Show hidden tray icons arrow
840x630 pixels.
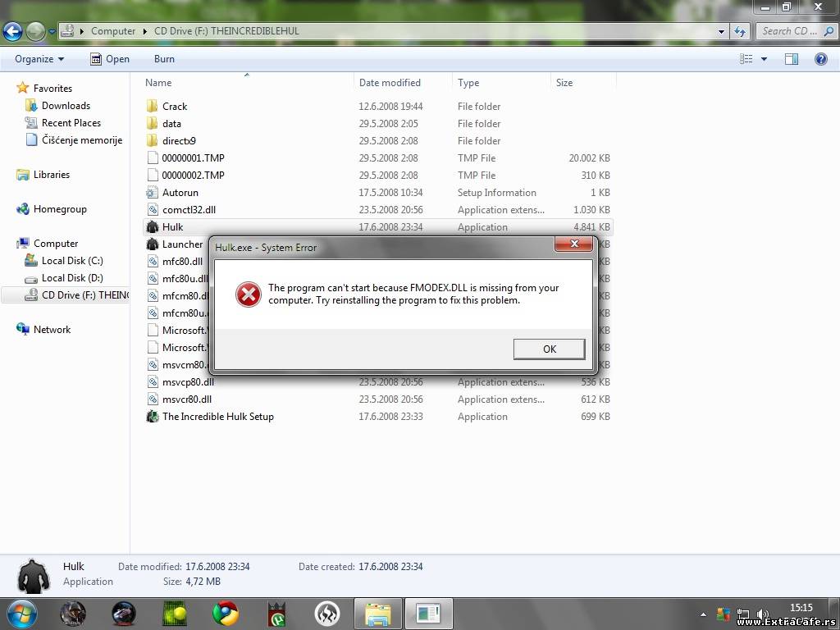(x=703, y=614)
